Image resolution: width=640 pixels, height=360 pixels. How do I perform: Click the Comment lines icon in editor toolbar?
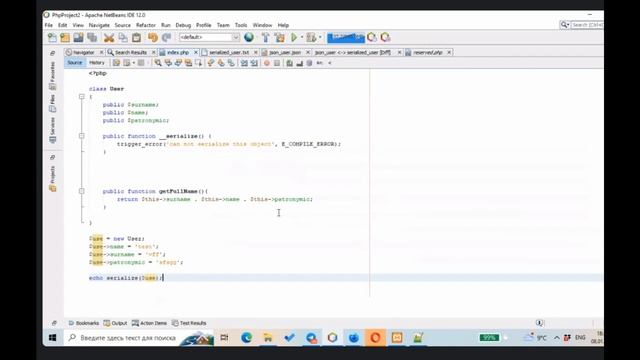289,63
